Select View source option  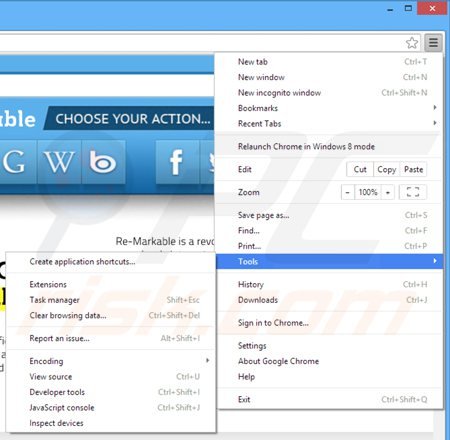coord(111,377)
